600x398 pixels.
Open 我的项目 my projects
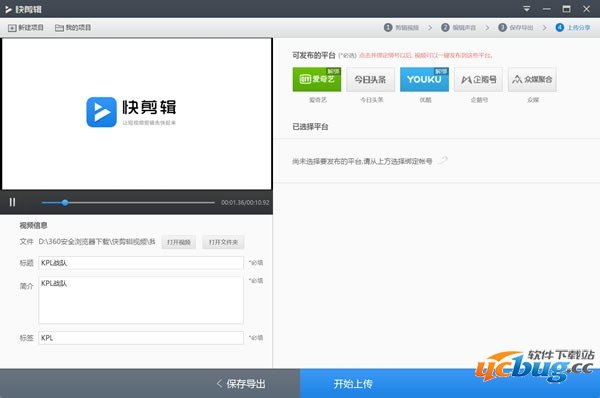73,28
